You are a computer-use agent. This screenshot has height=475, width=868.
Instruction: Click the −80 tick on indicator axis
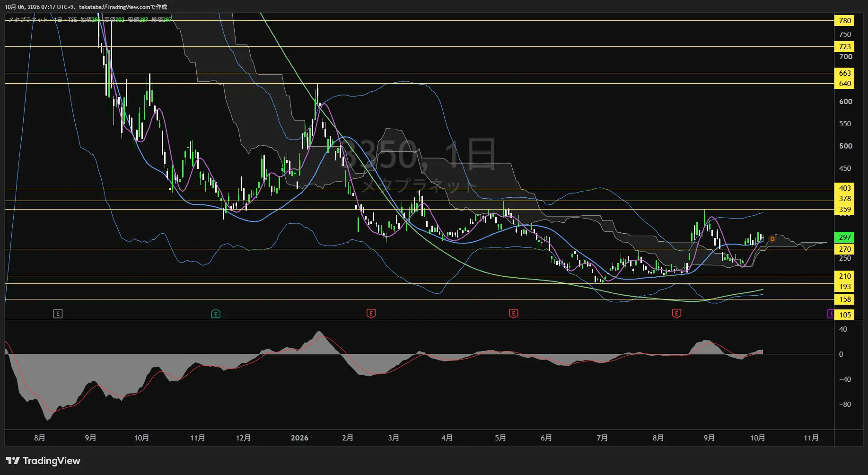(844, 405)
